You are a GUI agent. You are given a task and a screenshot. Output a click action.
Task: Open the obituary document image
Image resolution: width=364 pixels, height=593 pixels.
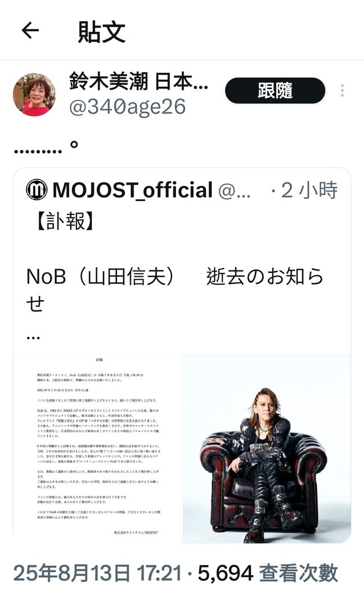[98, 449]
